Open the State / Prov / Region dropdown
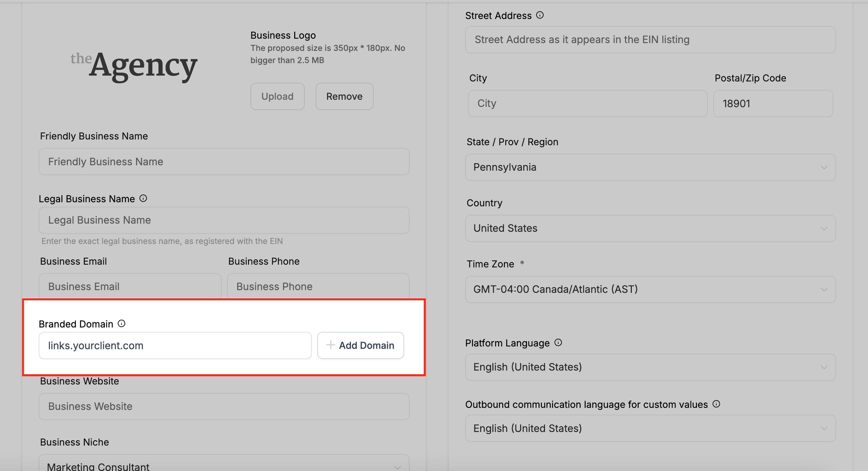Image resolution: width=868 pixels, height=471 pixels. 650,167
